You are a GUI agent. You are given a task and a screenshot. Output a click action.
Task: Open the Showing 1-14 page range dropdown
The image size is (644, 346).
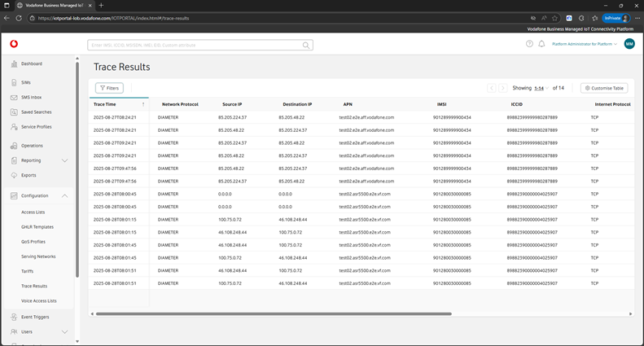tap(541, 88)
